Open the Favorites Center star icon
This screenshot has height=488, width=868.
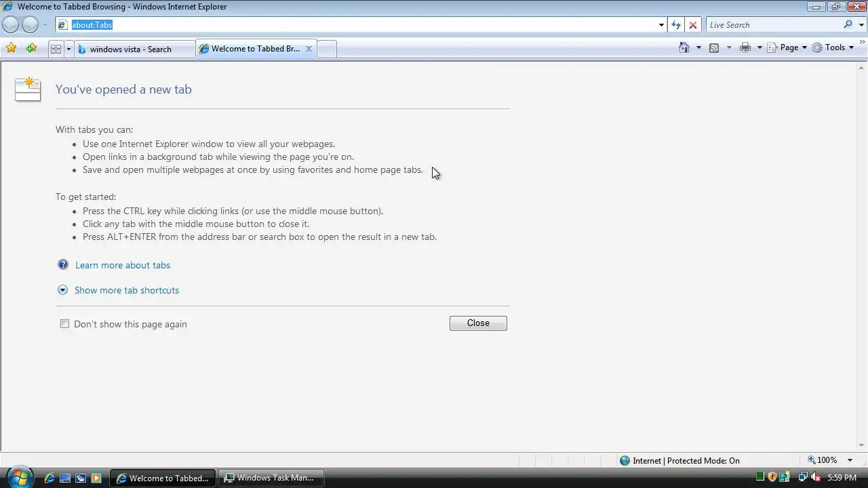point(11,48)
